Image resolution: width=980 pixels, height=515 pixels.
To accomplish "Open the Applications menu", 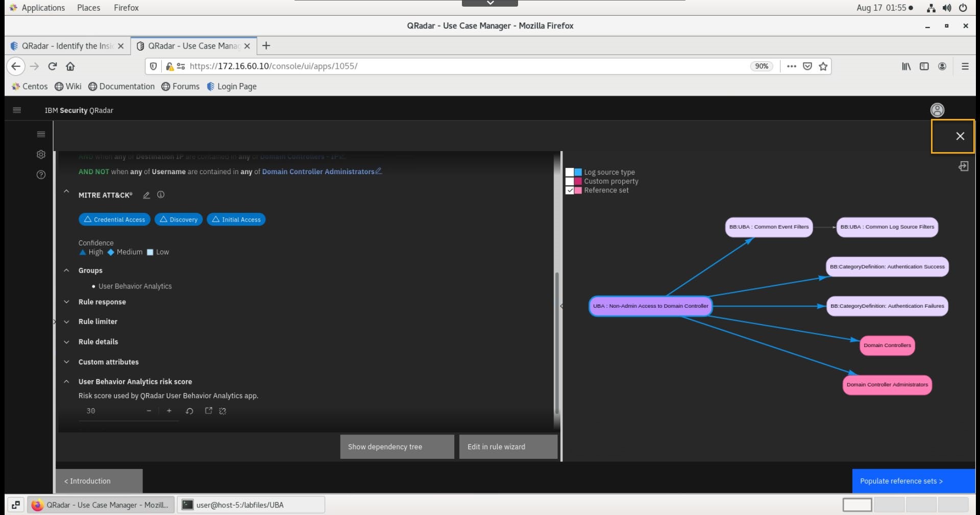I will (37, 8).
